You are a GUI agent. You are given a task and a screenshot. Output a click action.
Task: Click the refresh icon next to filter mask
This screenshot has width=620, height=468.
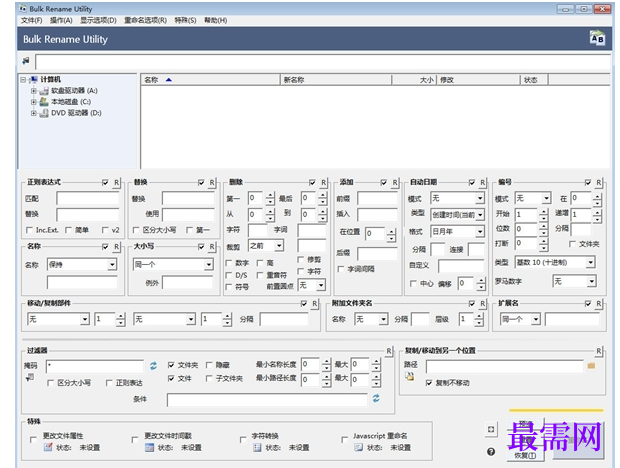[153, 366]
